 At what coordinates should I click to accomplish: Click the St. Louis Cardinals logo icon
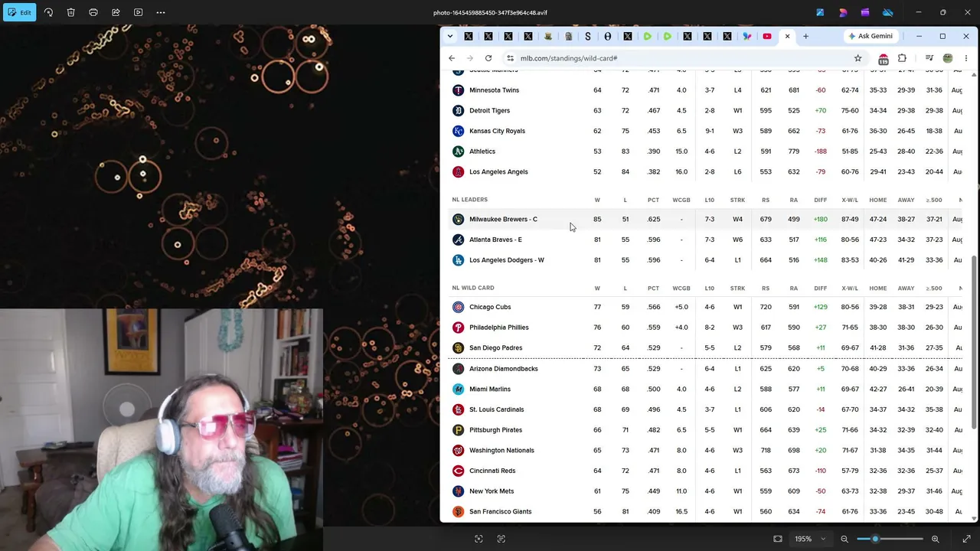coord(458,409)
